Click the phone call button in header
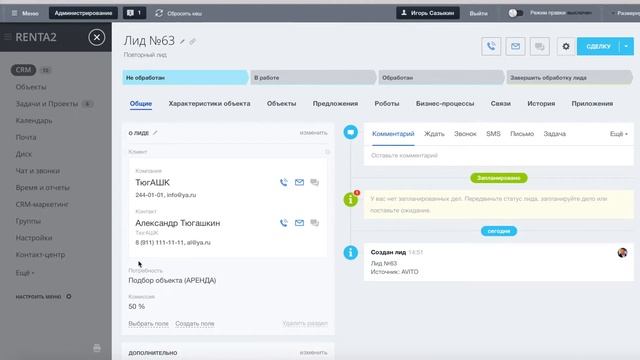The image size is (640, 360). (491, 47)
